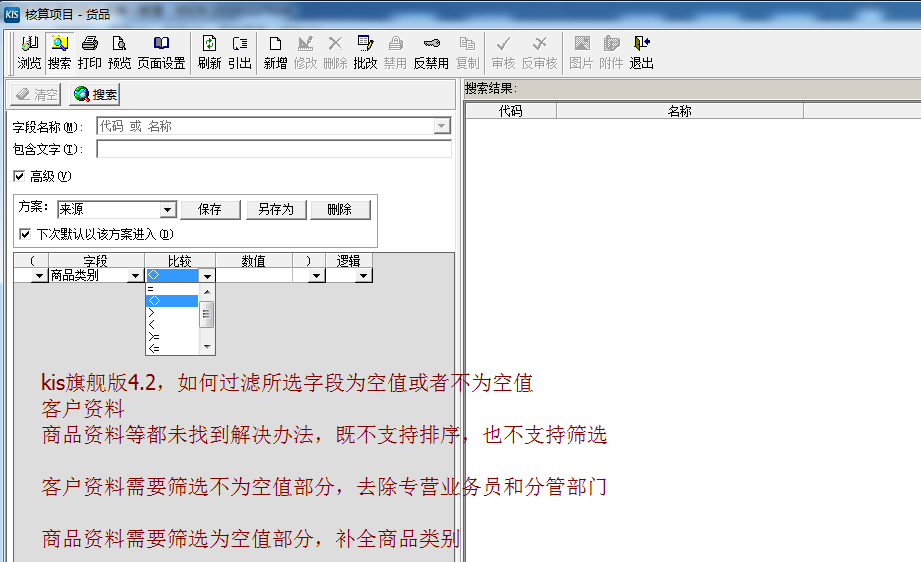Screen dimensions: 921x562
Task: Click the 保存 scheme button
Action: coord(210,210)
